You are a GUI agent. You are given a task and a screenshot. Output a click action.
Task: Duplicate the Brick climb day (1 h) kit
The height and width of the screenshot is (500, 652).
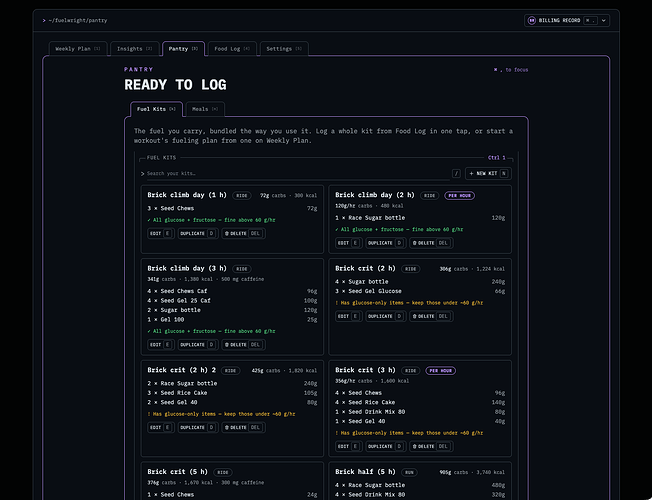(198, 233)
